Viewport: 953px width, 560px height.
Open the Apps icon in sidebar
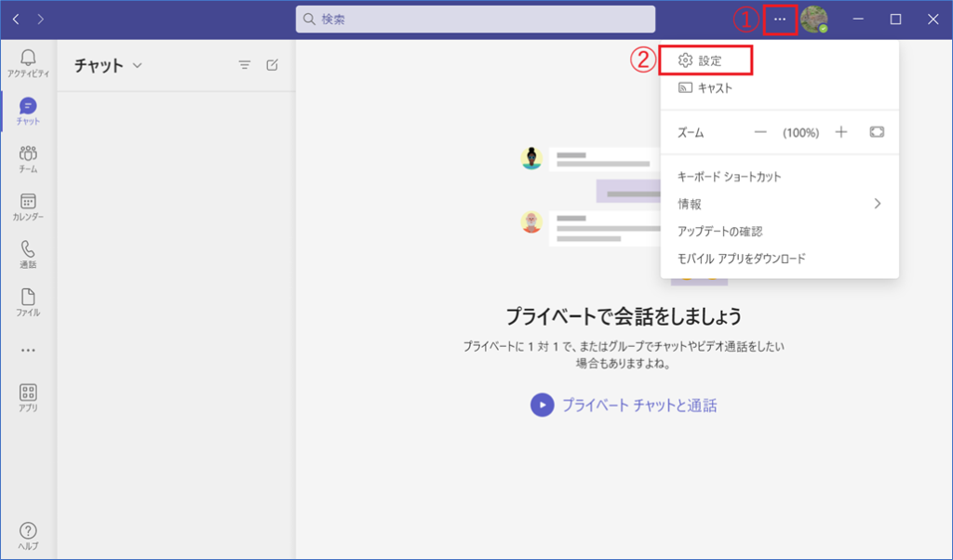click(x=28, y=393)
